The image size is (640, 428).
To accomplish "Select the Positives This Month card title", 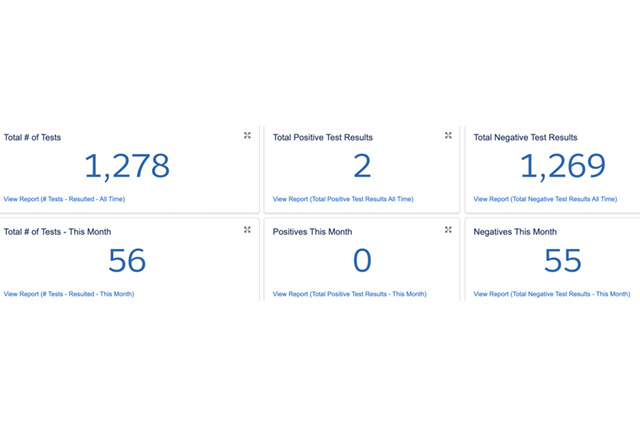I will coord(315,232).
